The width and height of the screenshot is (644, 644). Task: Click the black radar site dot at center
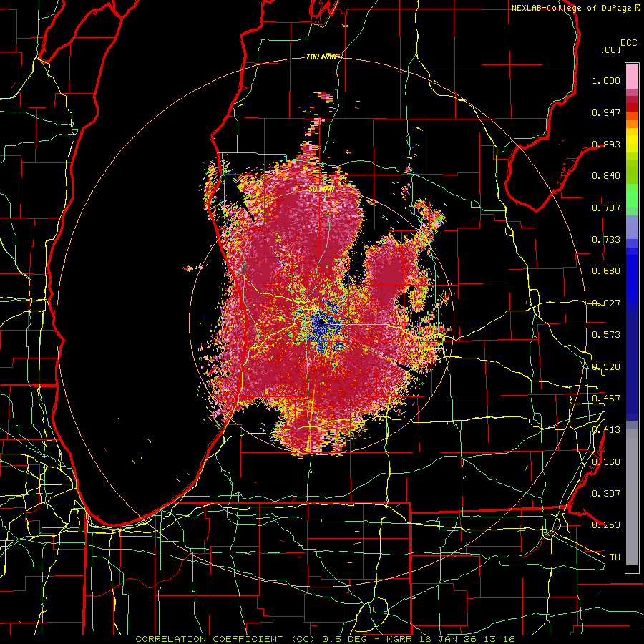[321, 323]
